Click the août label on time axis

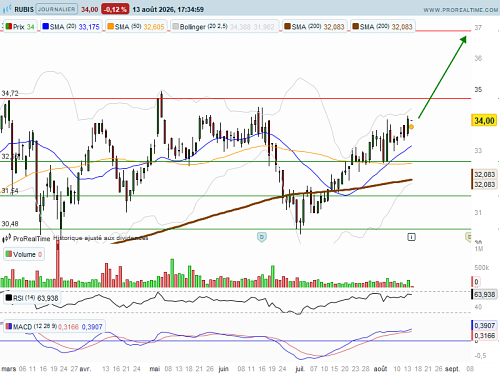[380, 369]
